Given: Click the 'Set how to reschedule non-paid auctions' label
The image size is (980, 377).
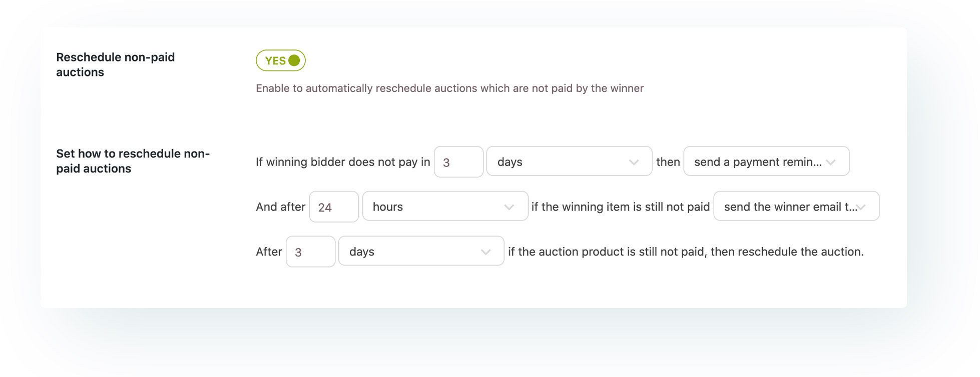Looking at the screenshot, I should tap(133, 161).
